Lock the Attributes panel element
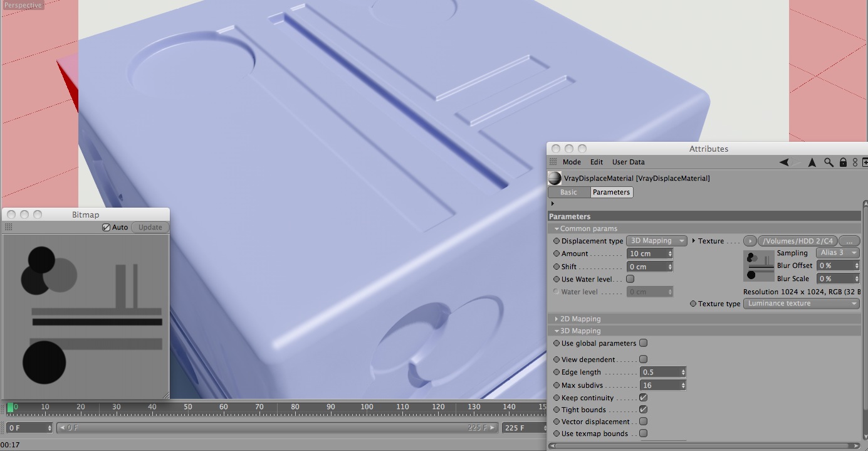The width and height of the screenshot is (868, 451). (x=843, y=162)
